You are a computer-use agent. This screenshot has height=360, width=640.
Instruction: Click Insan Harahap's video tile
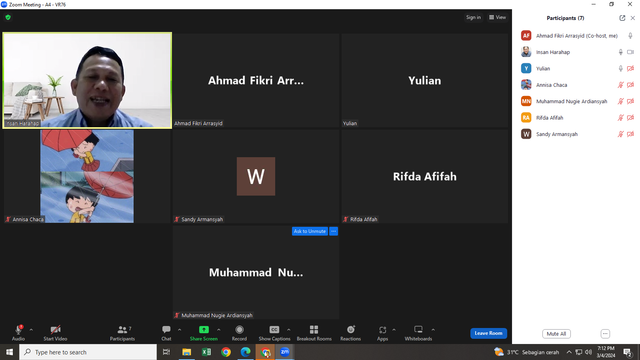click(87, 80)
